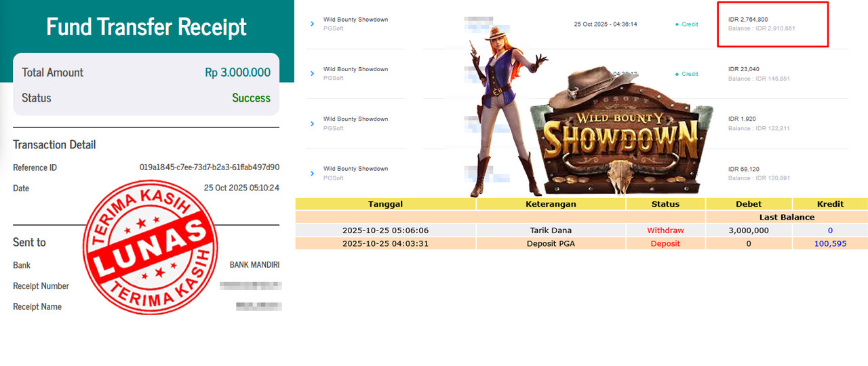Click the 'Balance : IDR 145,851' text
Screen dimensions: 868x366
coord(759,79)
